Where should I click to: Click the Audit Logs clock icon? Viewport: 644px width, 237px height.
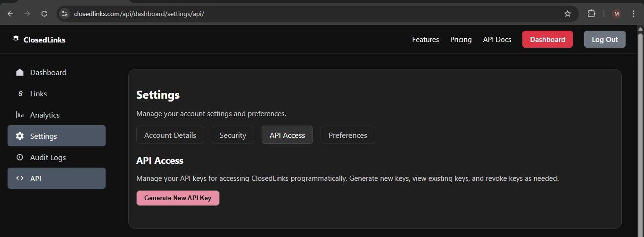[20, 157]
